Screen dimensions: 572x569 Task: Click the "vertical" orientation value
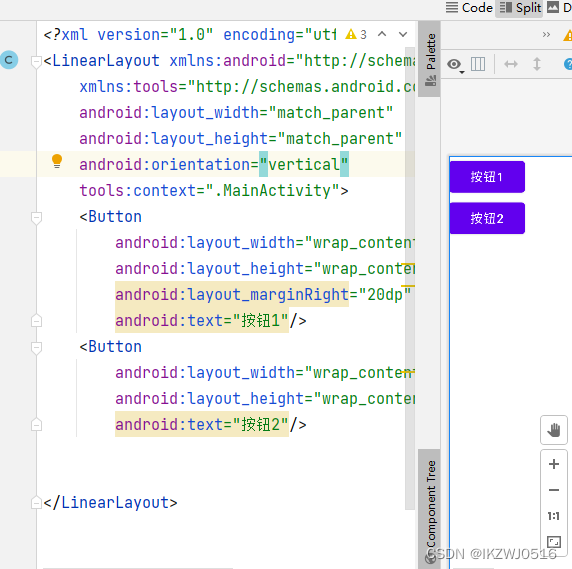[x=304, y=164]
